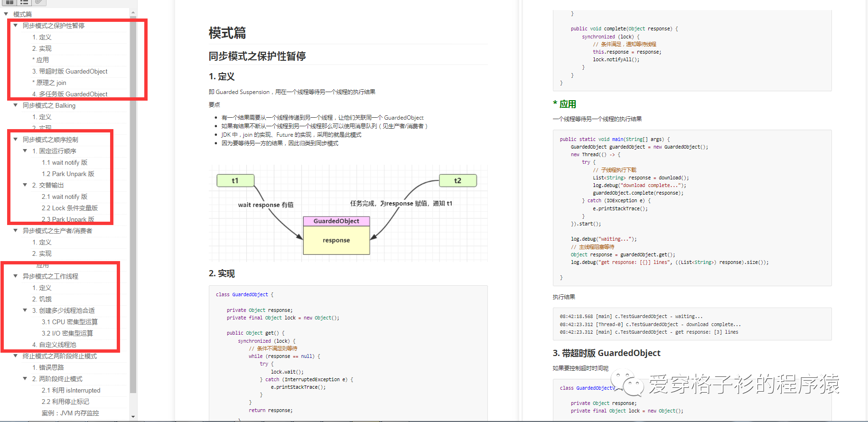Open bookmark 2.1 wait notify 版

pos(65,197)
